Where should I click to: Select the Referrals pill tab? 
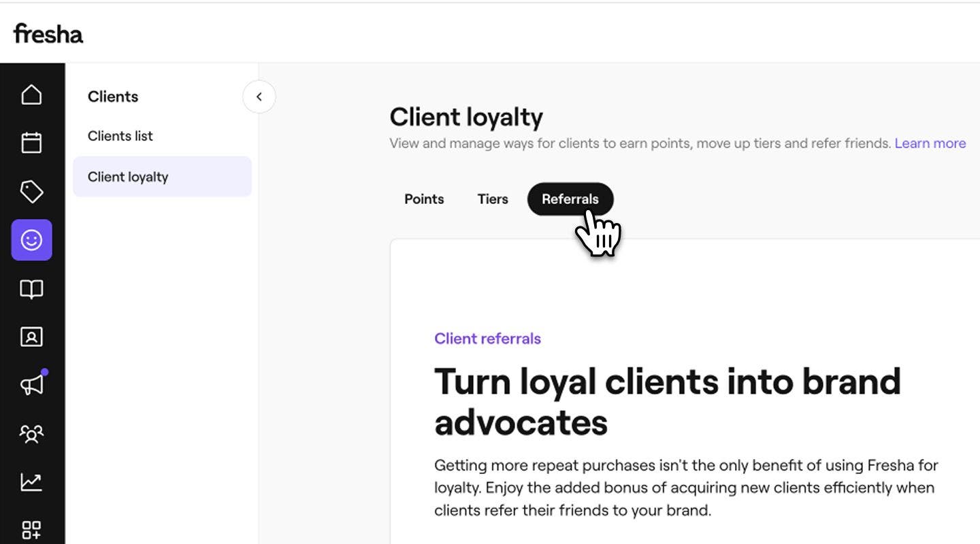click(570, 199)
